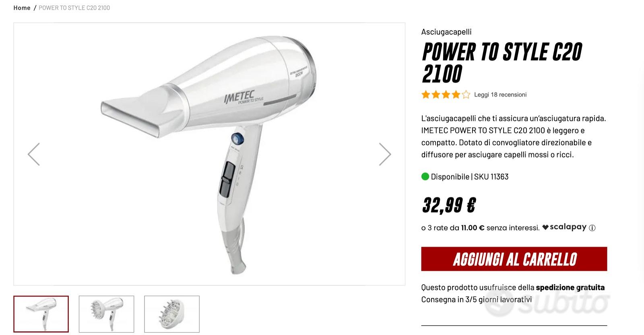Click POWER TO STYLE C20 2100 breadcrumb

pyautogui.click(x=74, y=8)
